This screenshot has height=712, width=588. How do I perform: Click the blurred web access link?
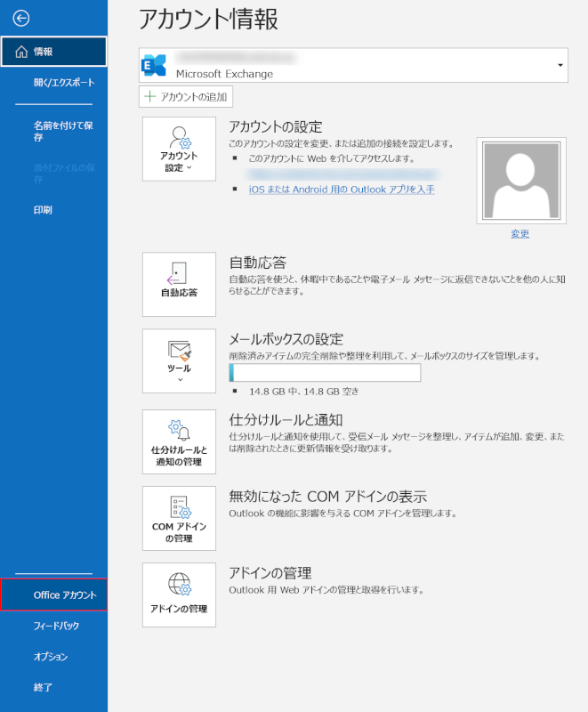343,174
